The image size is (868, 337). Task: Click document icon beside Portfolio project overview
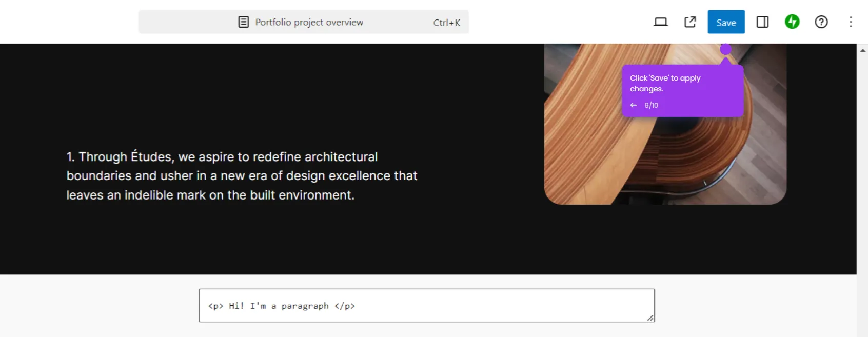(x=244, y=22)
